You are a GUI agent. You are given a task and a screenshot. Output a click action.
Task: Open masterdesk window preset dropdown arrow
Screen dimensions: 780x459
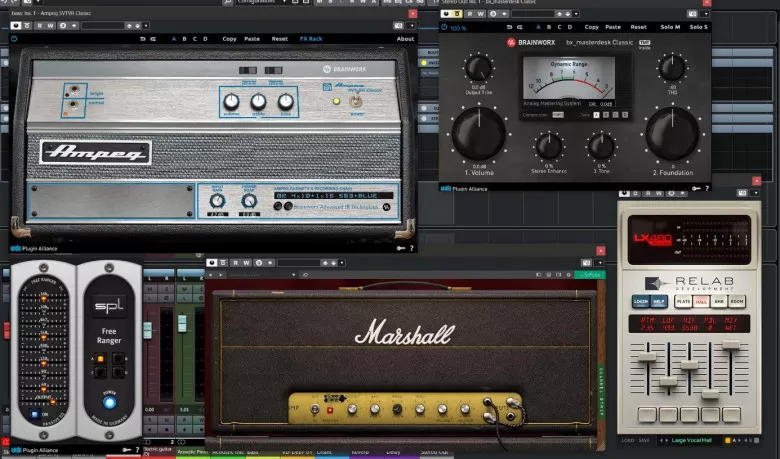click(x=576, y=14)
